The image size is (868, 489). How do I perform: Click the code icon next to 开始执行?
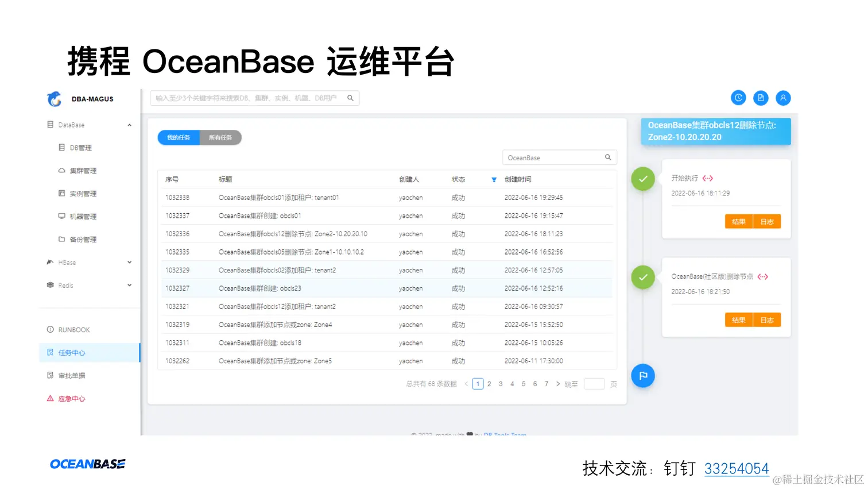coord(708,178)
